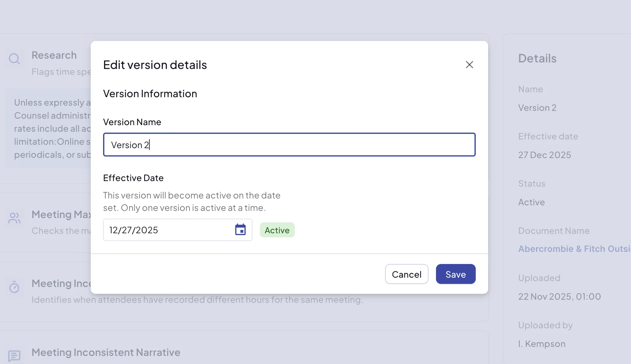Screen dimensions: 631x364
Task: Click the Version 2 name in Details
Action: [537, 108]
